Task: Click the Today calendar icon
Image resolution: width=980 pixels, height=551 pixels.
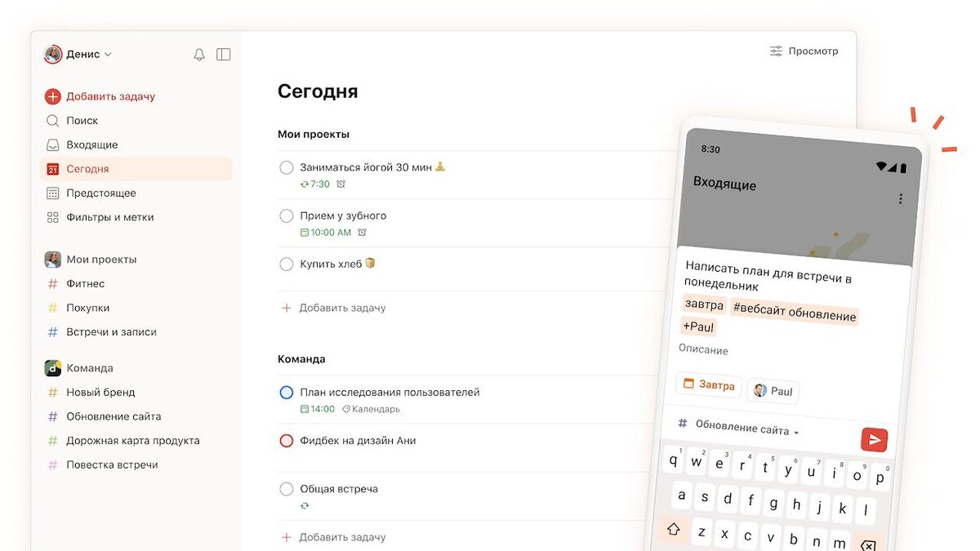Action: tap(52, 169)
